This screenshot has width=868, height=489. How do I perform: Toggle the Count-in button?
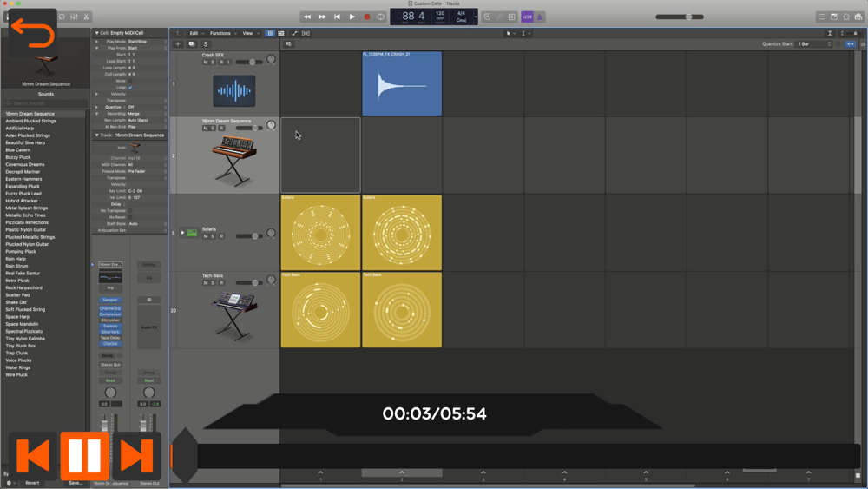click(527, 17)
